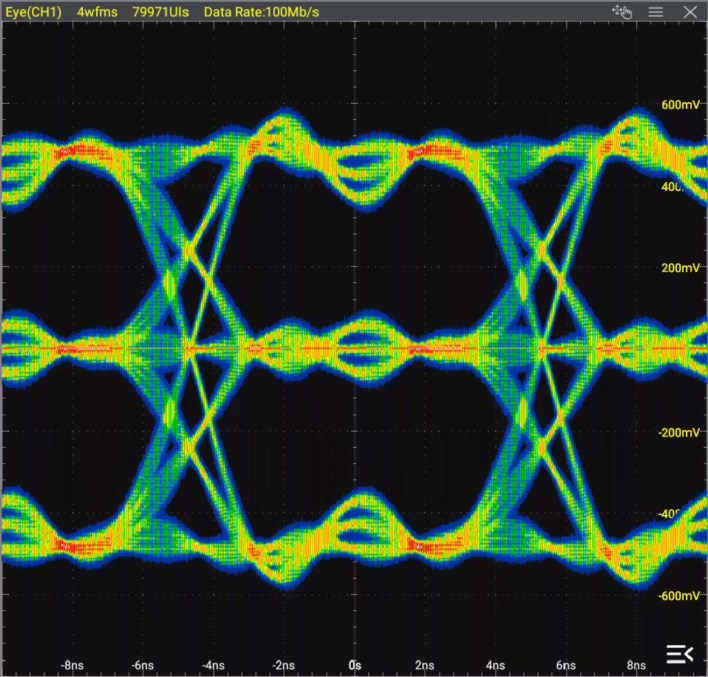
Task: Click the 4wfms waveform count
Action: (x=97, y=12)
